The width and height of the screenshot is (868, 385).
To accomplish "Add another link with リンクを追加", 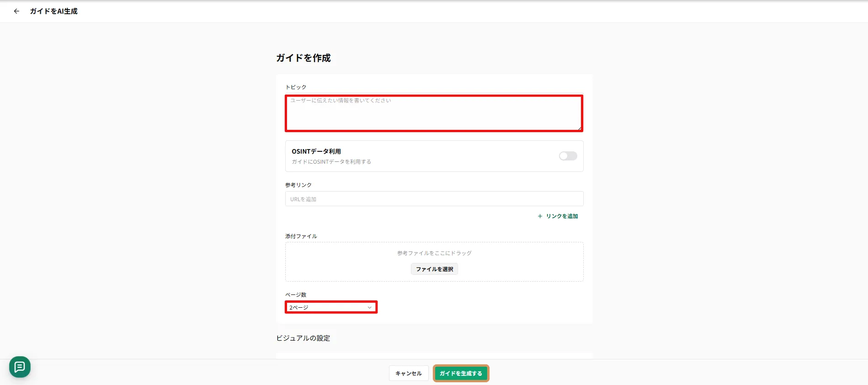I will pos(558,216).
